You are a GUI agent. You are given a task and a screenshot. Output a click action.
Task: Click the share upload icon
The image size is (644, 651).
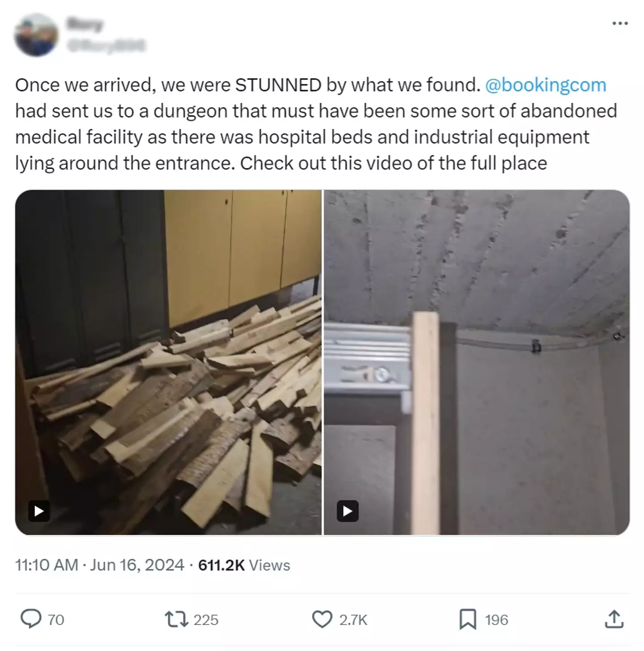[x=614, y=619]
